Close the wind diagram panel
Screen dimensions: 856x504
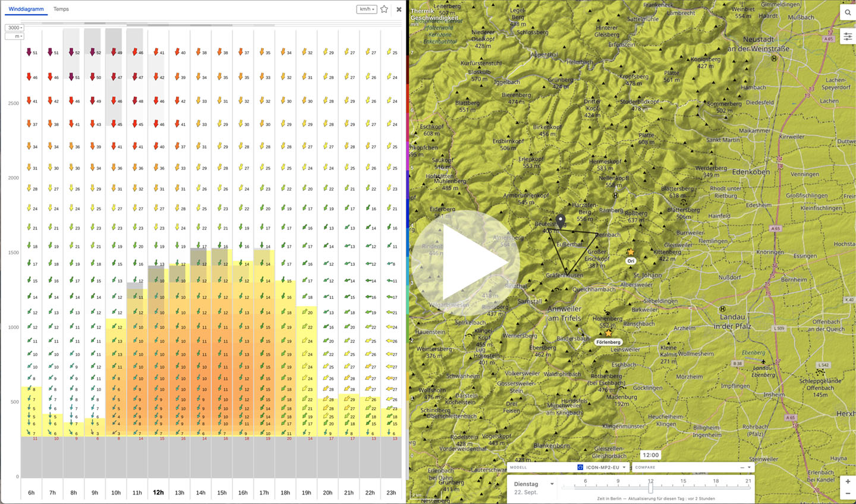click(x=399, y=10)
